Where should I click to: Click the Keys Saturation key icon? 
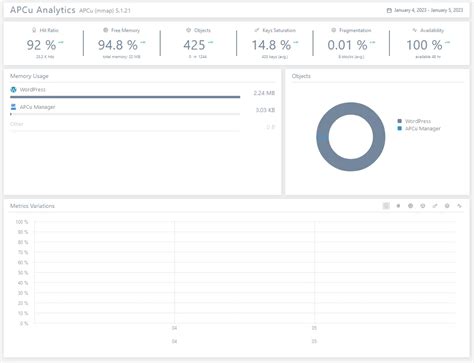coord(257,30)
